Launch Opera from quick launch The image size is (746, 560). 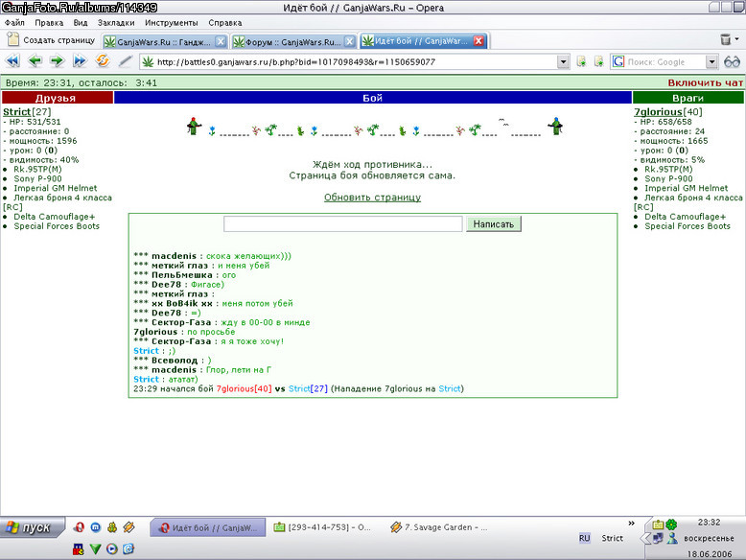(x=79, y=527)
